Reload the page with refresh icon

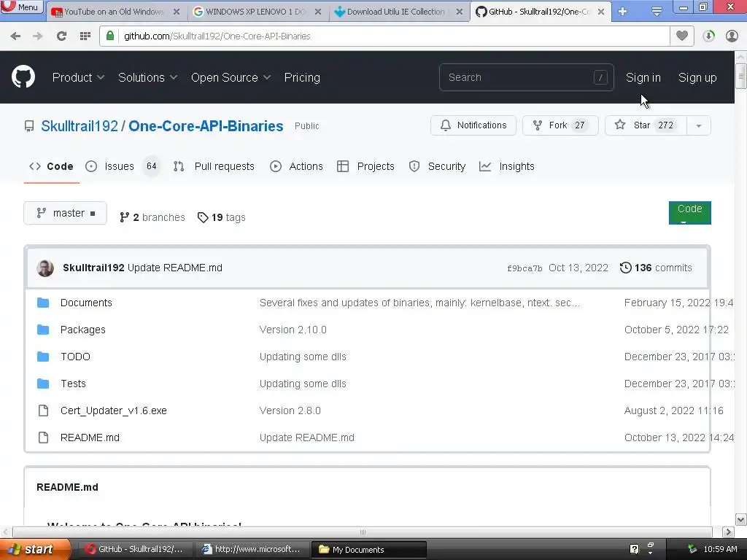pyautogui.click(x=61, y=36)
